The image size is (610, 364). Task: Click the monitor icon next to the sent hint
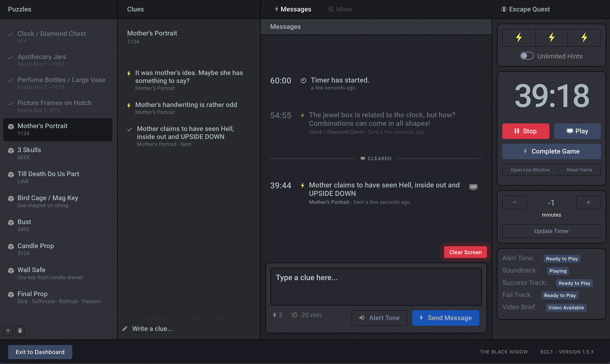(473, 187)
